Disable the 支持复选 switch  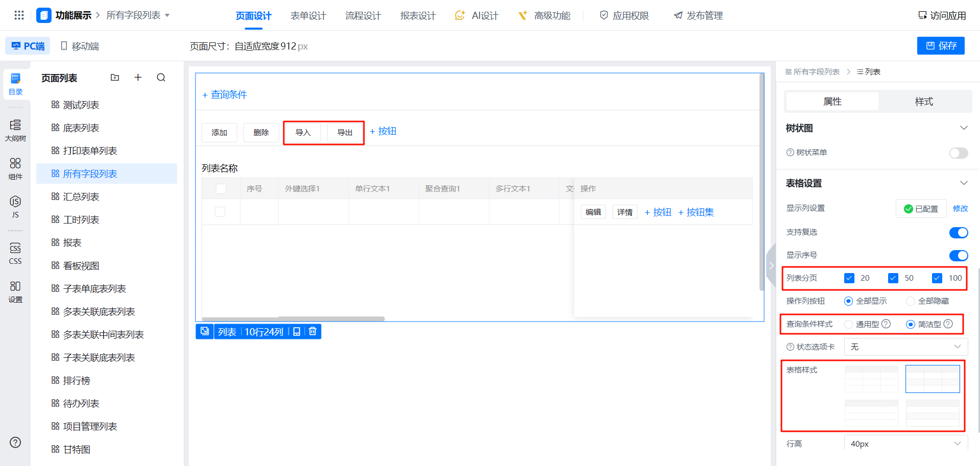[x=958, y=232]
